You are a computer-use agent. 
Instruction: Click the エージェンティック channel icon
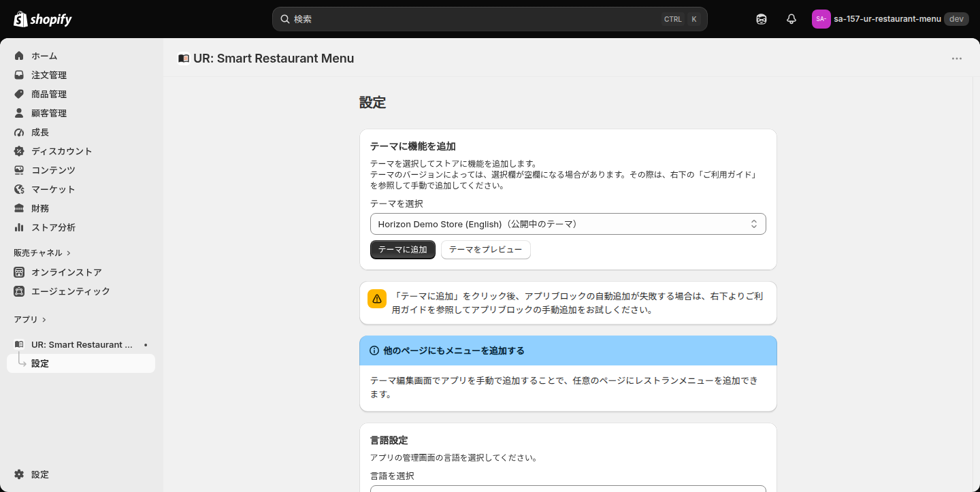[19, 291]
